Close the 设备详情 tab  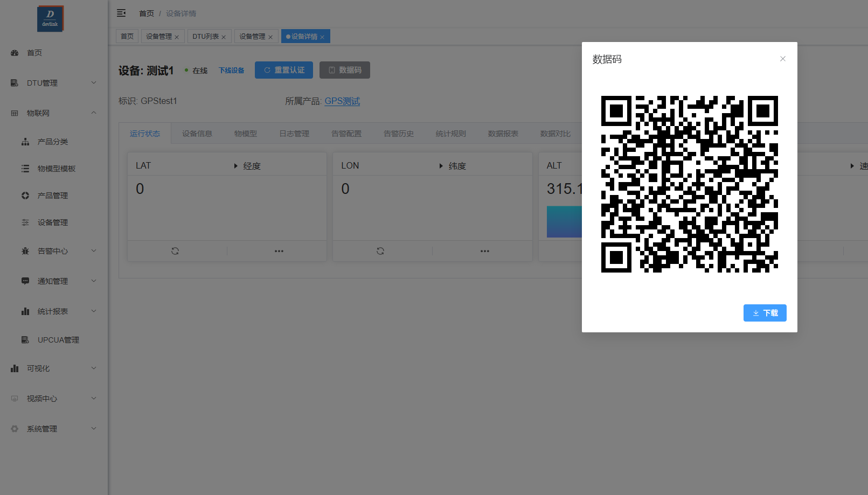point(322,37)
